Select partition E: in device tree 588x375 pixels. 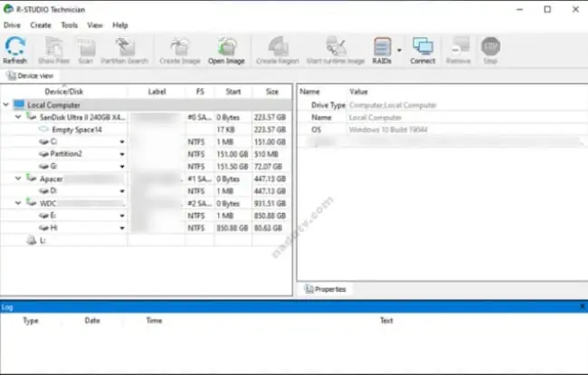[x=53, y=216]
